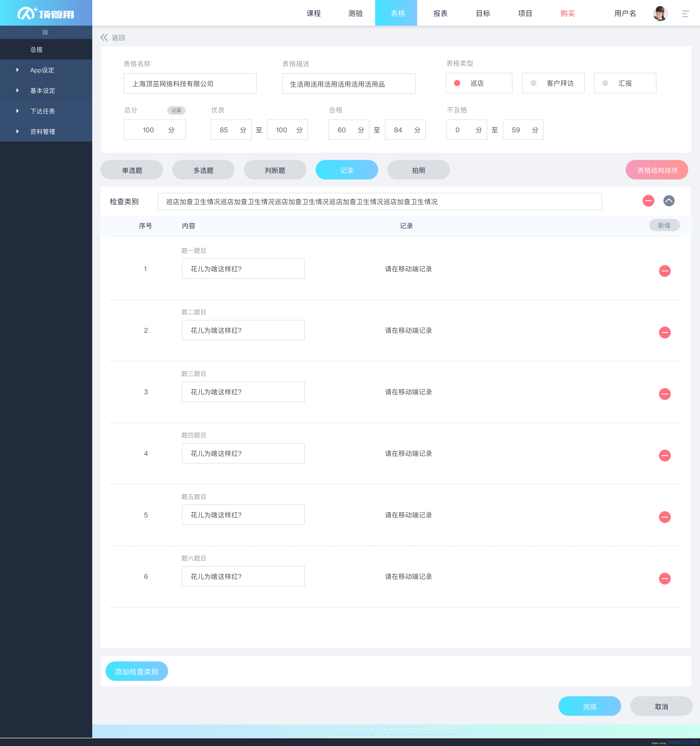Edit the 题二题目 content field
The width and height of the screenshot is (700, 746).
(x=243, y=330)
